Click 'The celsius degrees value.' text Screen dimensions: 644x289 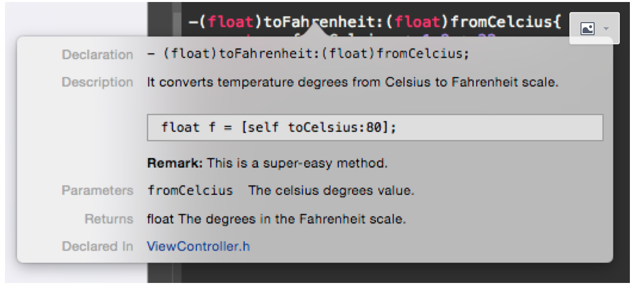coord(331,191)
